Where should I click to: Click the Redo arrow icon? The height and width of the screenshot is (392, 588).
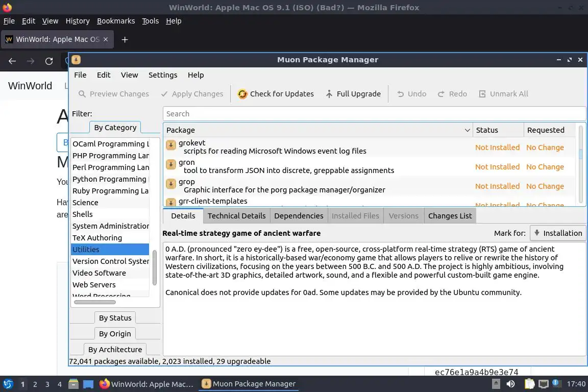[x=442, y=94]
